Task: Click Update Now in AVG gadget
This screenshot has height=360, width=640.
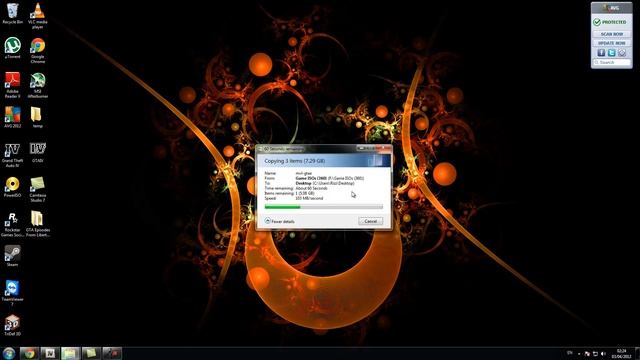Action: click(x=611, y=43)
